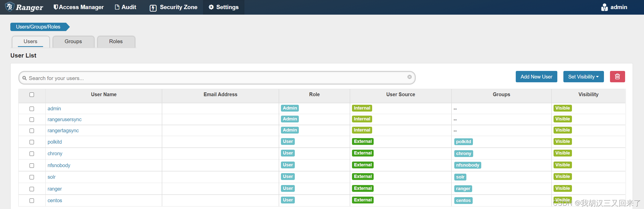Check the box for user admin
This screenshot has height=209, width=644.
(x=32, y=109)
